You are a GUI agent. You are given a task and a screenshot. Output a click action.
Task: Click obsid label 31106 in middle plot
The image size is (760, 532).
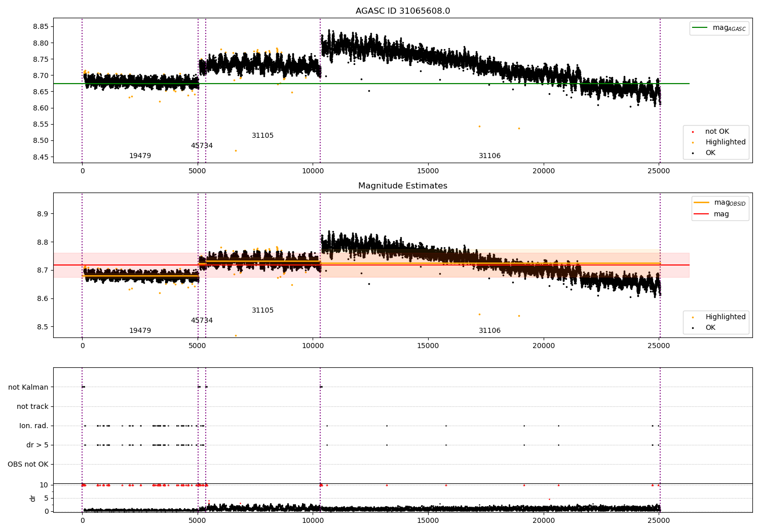489,331
